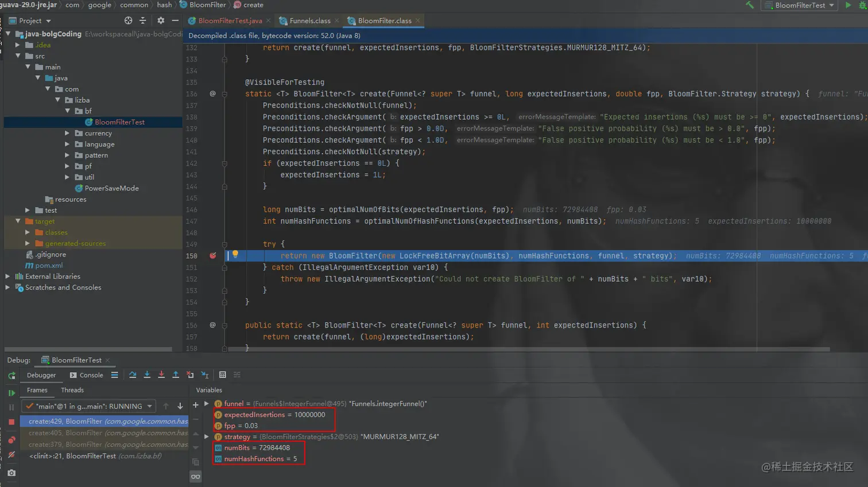
Task: Expand External Libraries node
Action: 8,276
